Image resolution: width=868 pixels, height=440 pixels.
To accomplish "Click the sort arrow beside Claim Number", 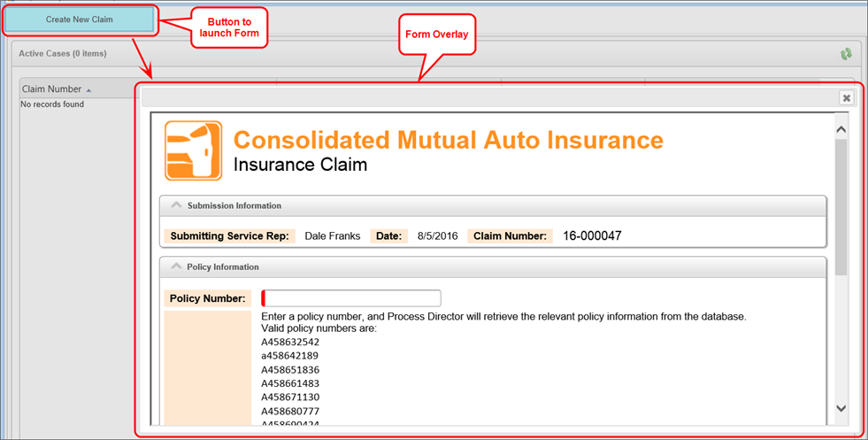I will (88, 90).
